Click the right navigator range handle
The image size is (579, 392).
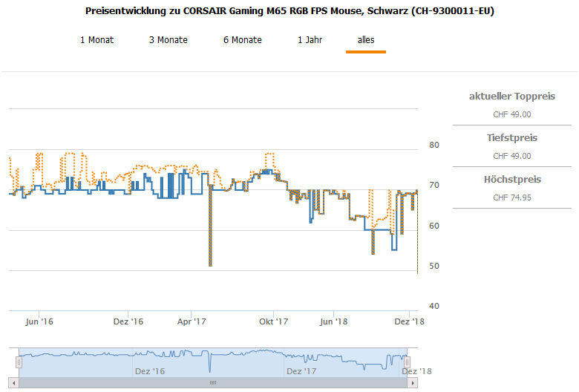[x=408, y=362]
